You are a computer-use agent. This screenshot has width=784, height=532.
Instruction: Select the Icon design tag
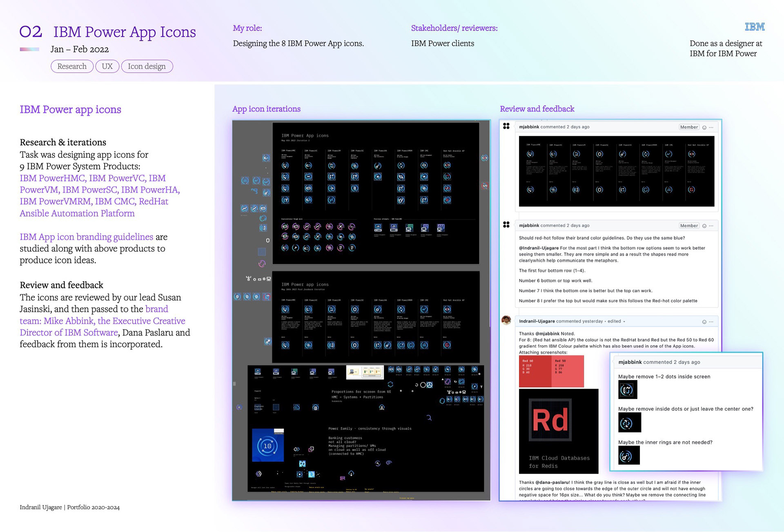(x=147, y=66)
